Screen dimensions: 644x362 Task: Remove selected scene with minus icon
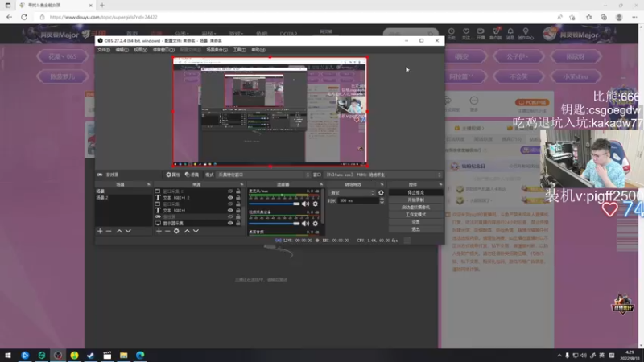[x=109, y=231]
